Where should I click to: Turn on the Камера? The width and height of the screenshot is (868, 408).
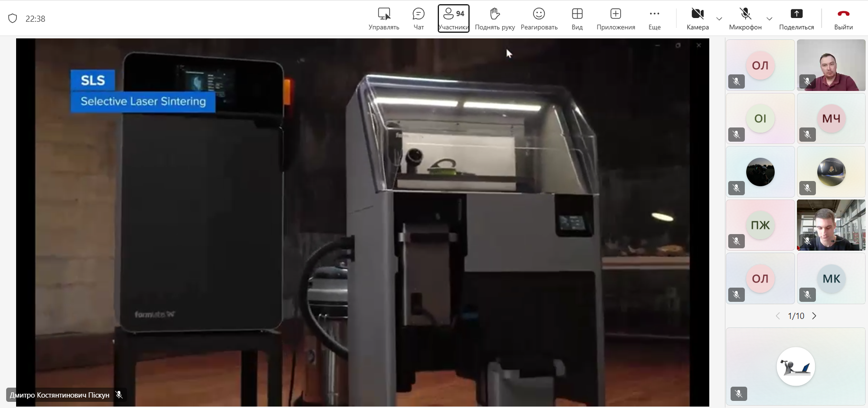click(697, 18)
